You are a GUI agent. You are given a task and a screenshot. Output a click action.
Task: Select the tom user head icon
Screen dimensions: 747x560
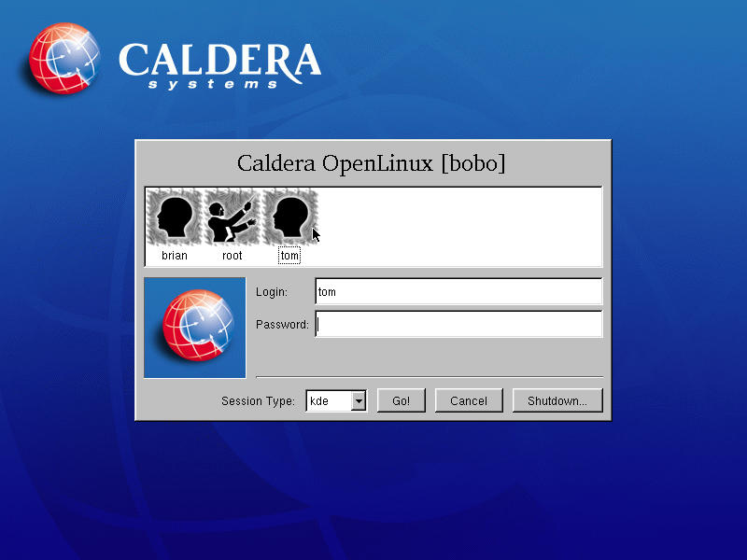[x=289, y=218]
